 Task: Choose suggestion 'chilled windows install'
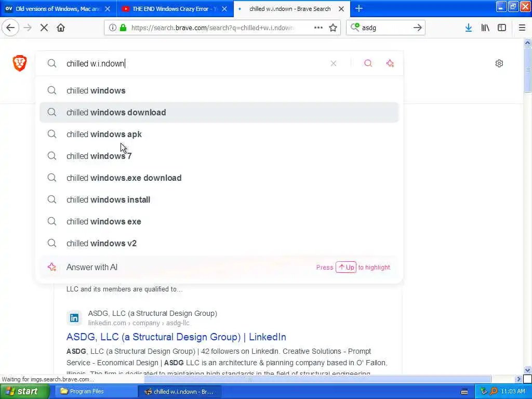coord(219,199)
